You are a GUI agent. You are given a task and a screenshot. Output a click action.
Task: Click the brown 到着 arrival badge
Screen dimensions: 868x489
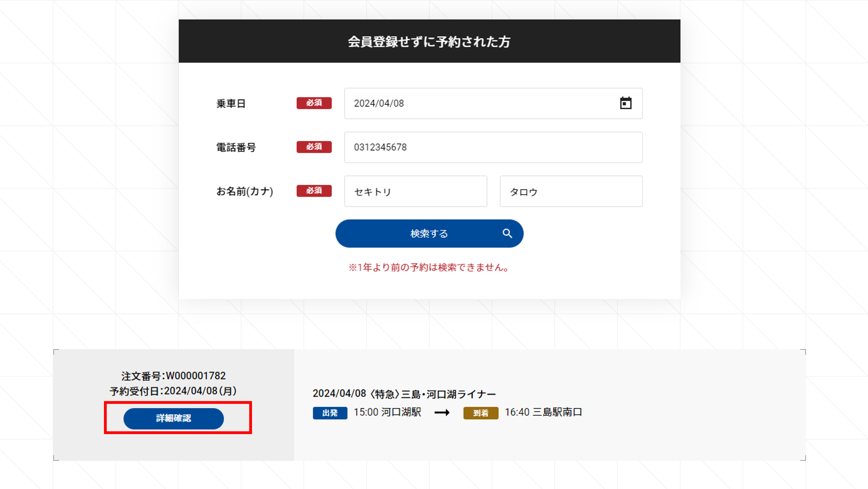(480, 413)
